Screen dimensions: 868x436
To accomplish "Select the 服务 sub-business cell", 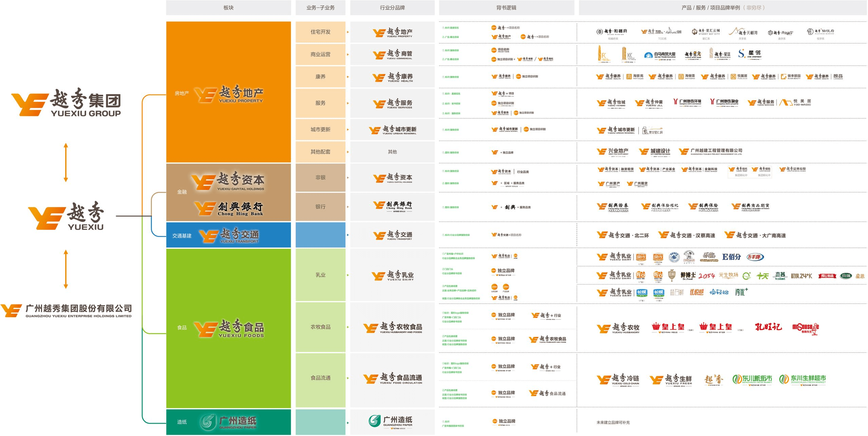I will (320, 103).
